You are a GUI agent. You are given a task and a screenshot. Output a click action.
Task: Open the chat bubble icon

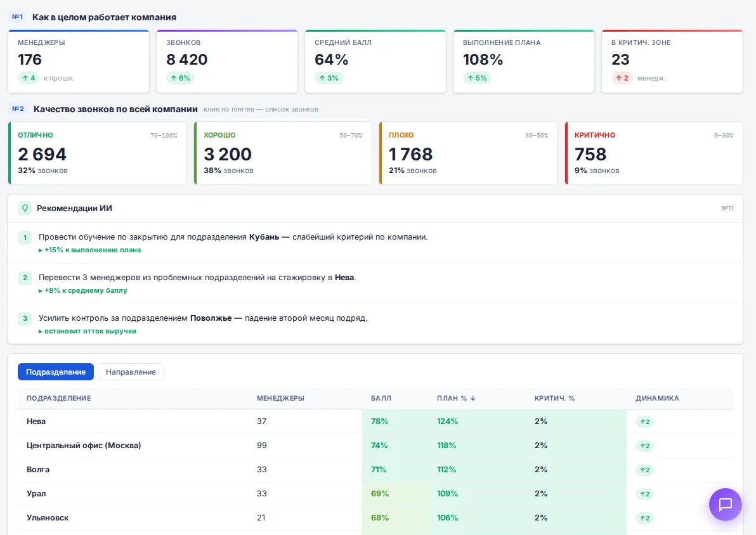[725, 504]
